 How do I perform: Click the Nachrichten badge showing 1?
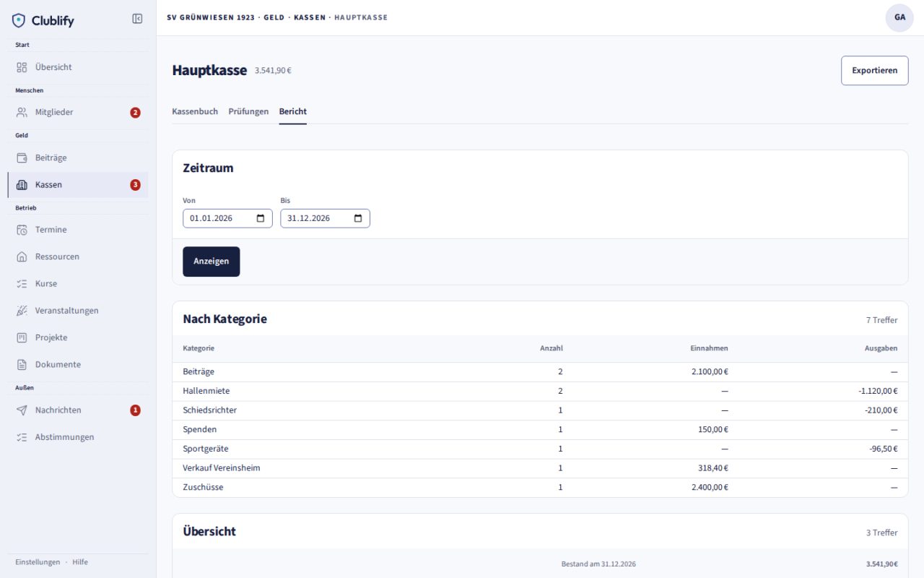pos(135,410)
